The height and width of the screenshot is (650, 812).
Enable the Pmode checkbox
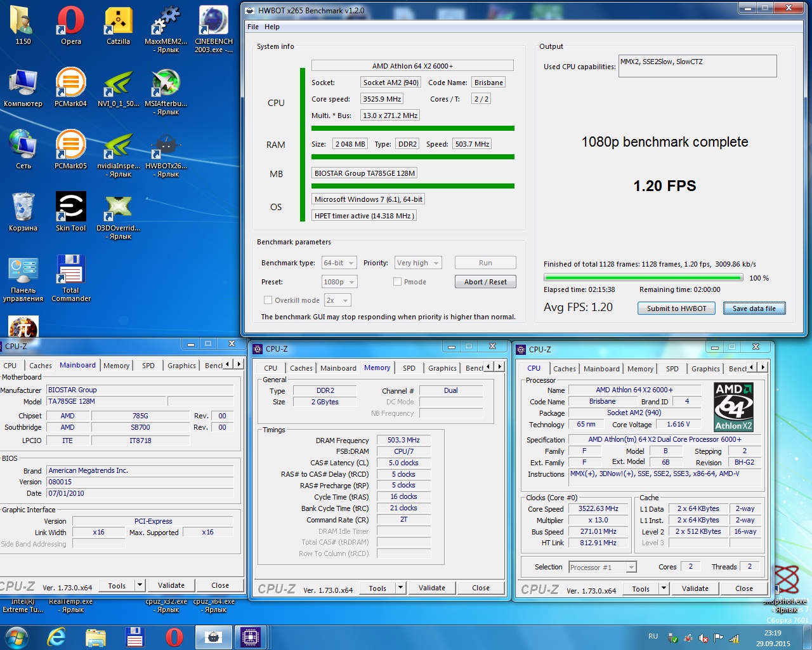click(397, 282)
